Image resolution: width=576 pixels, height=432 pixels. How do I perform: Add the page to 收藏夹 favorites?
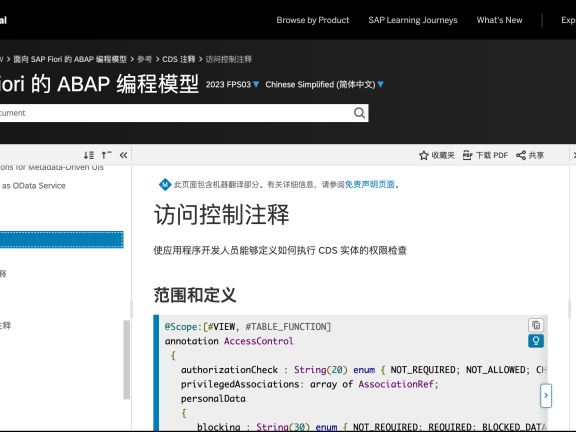[x=436, y=155]
